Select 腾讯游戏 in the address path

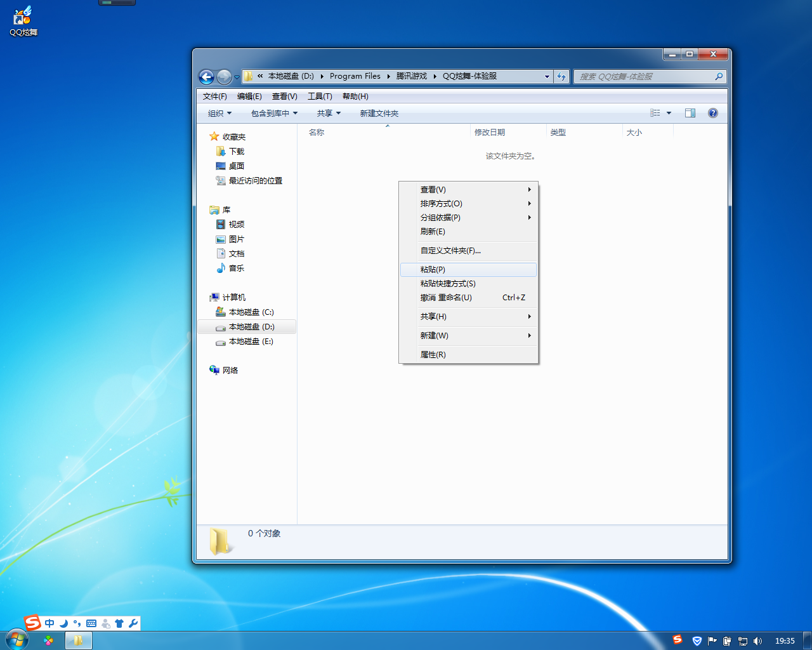point(412,76)
